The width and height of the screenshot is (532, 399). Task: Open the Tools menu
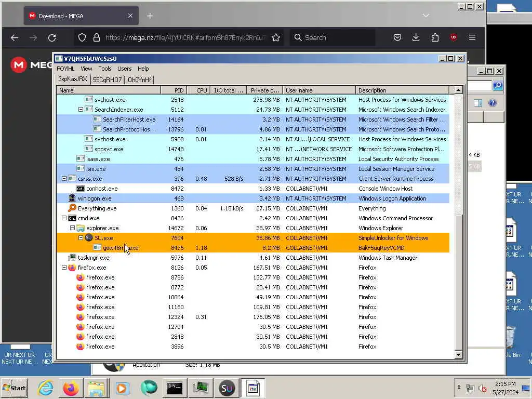105,69
